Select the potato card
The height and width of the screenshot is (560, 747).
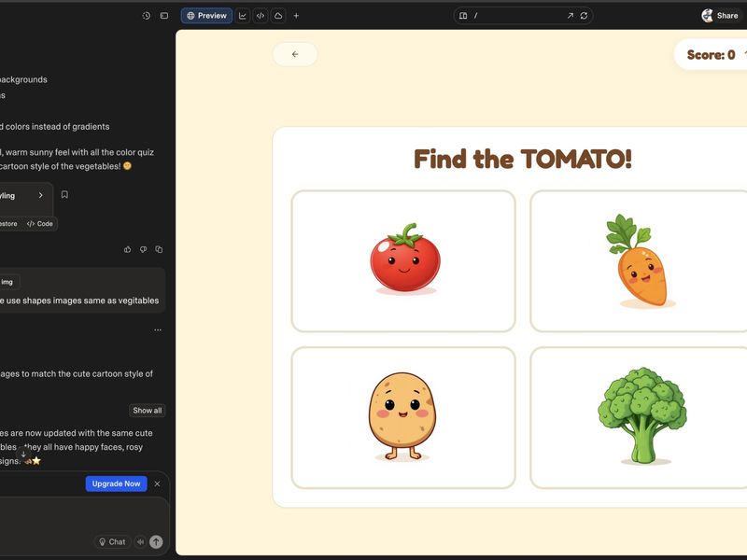pyautogui.click(x=403, y=417)
